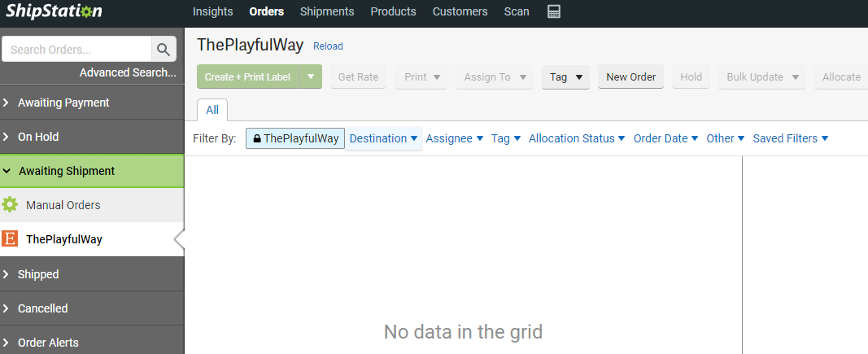
Task: Open the Scan menu item
Action: (517, 11)
